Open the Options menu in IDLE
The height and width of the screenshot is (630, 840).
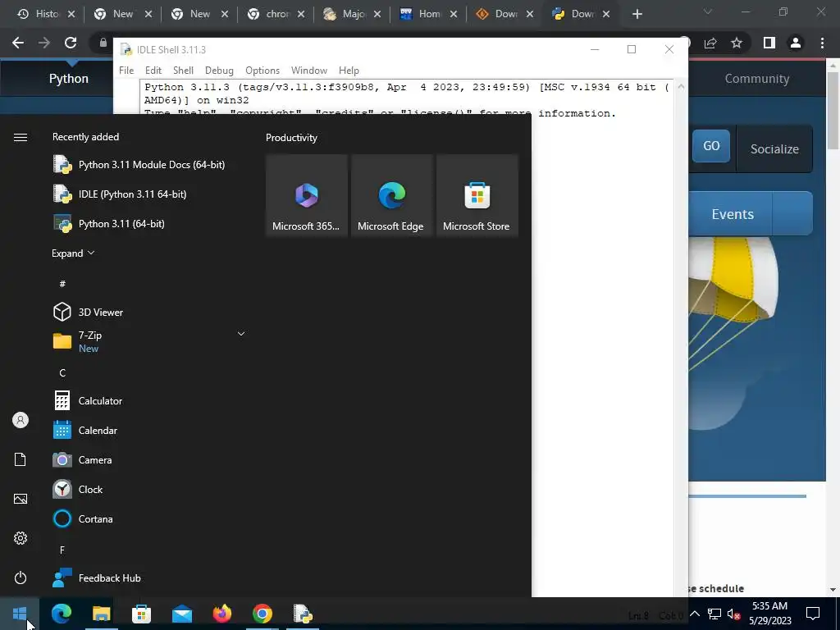pos(262,71)
